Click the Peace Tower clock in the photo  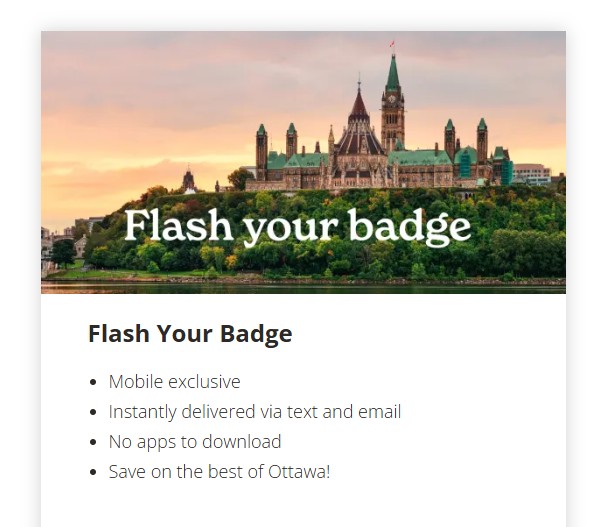pos(393,101)
